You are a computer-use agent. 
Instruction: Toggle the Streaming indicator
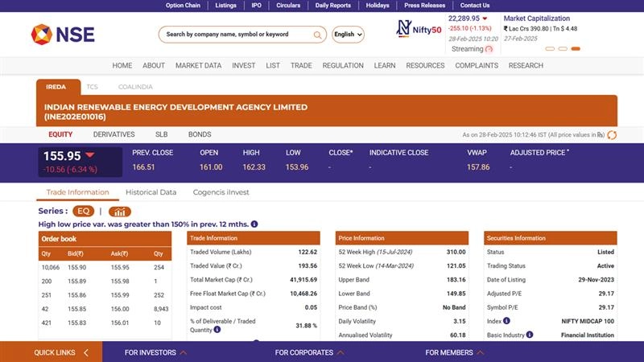click(x=489, y=49)
